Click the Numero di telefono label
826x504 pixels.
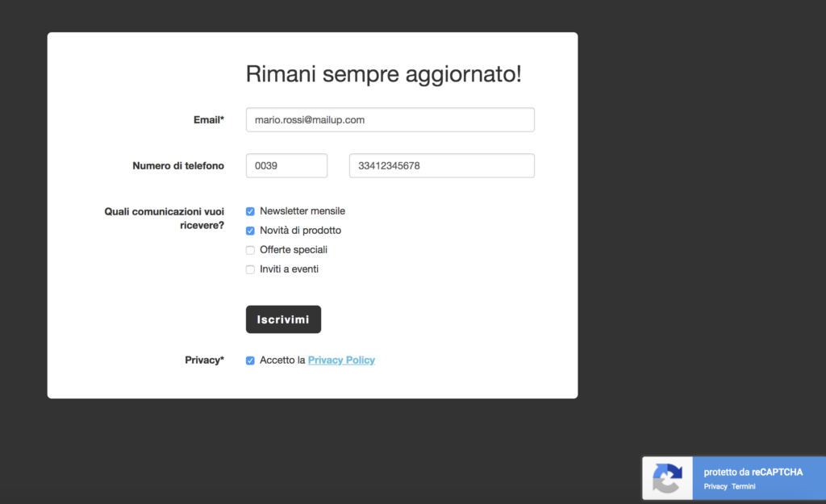click(x=178, y=166)
